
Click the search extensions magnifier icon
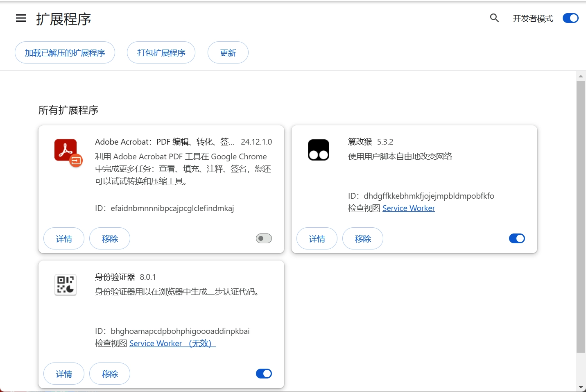point(494,18)
